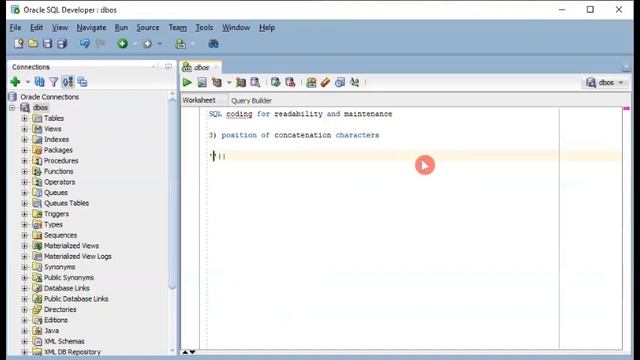Save the worksheet with the disk icon
Image resolution: width=640 pixels, height=360 pixels.
click(x=47, y=44)
